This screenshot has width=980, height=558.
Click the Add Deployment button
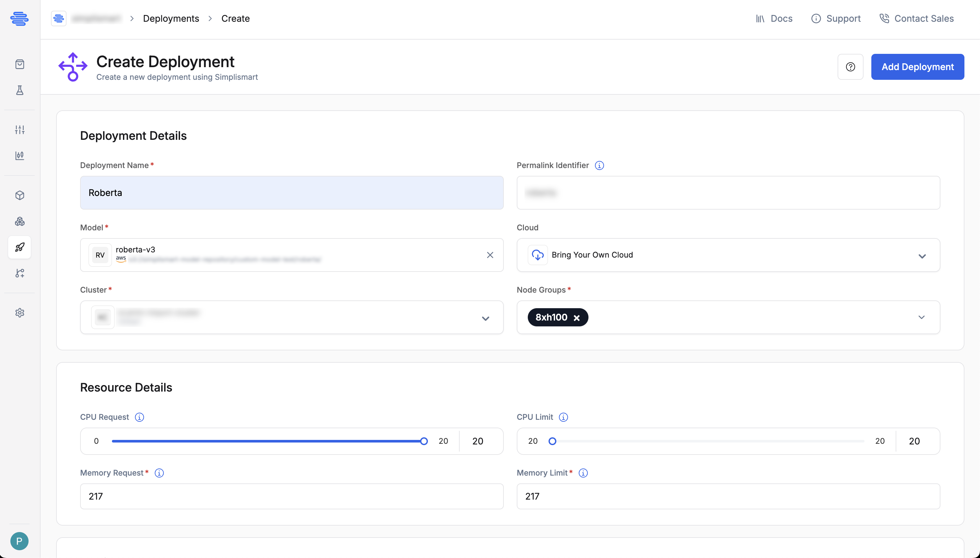(x=917, y=67)
